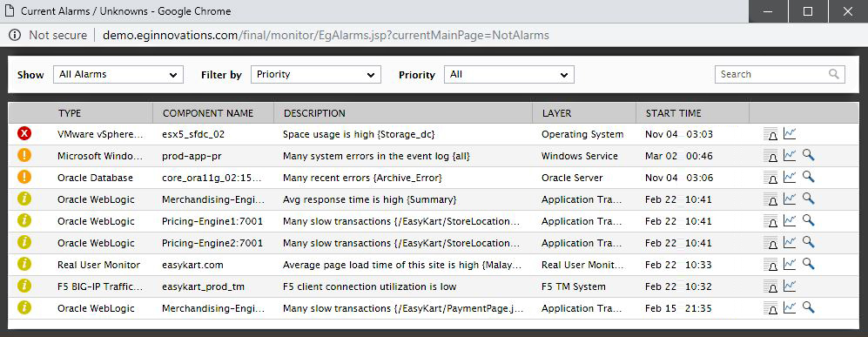This screenshot has width=868, height=337.
Task: Sort by LAYER column header
Action: (557, 113)
